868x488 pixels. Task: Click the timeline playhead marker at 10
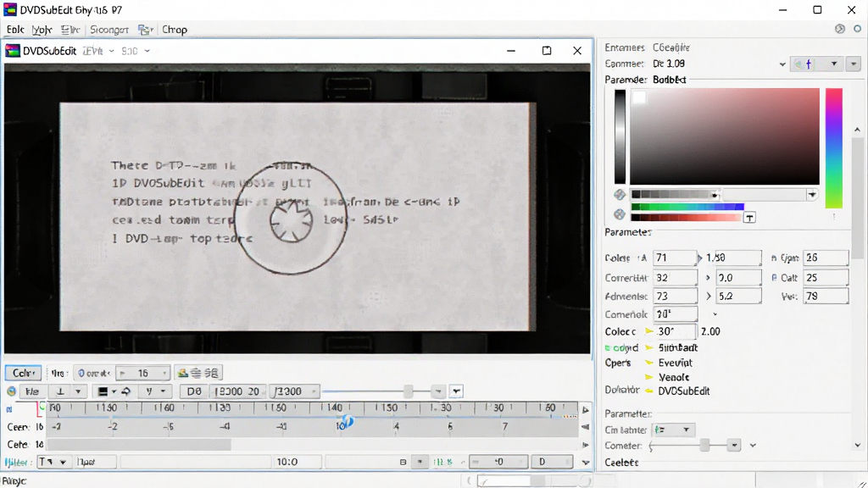coord(346,424)
